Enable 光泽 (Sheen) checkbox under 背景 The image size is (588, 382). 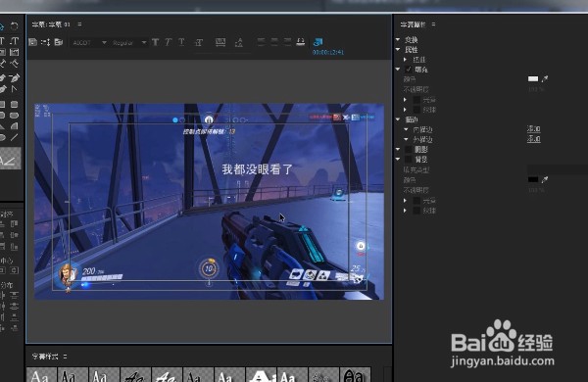416,201
